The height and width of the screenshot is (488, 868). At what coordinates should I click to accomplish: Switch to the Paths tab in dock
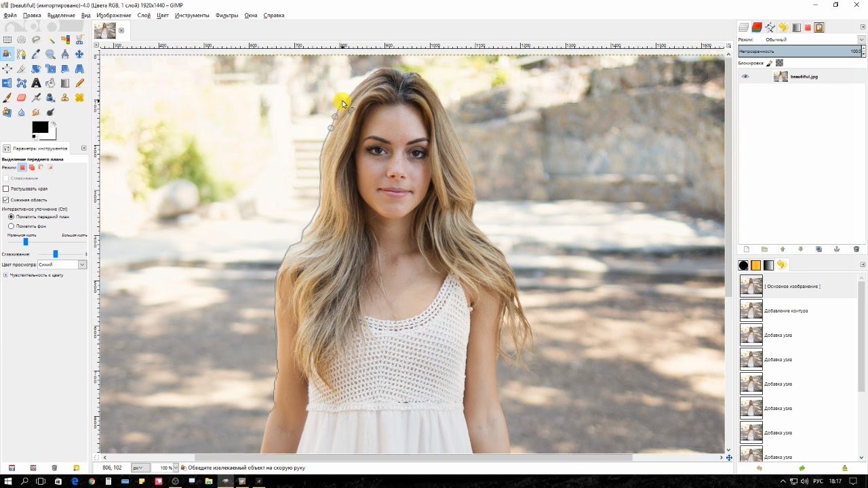tap(770, 27)
